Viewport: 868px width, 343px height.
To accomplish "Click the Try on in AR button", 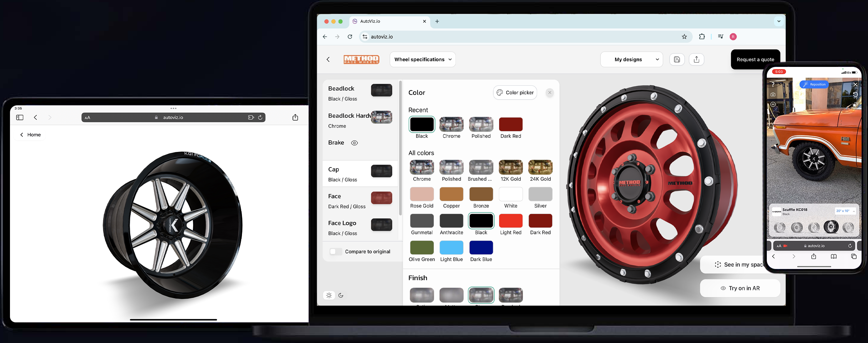I will click(x=740, y=288).
